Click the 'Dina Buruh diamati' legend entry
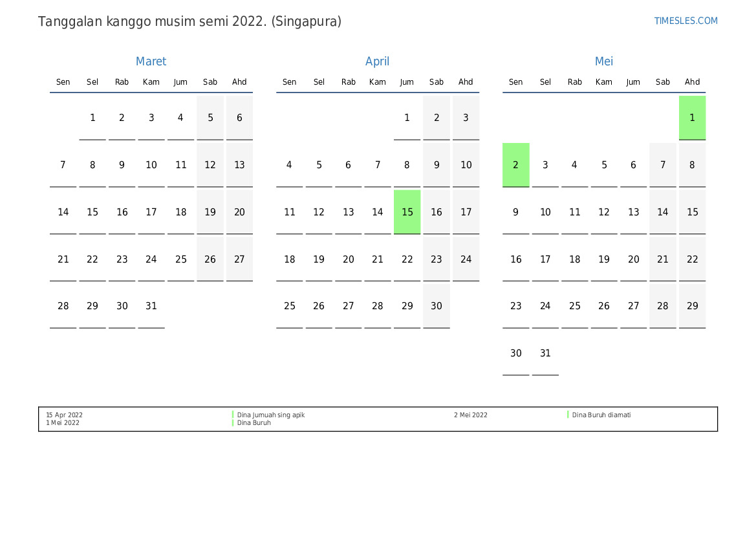The image size is (756, 535). pyautogui.click(x=601, y=415)
